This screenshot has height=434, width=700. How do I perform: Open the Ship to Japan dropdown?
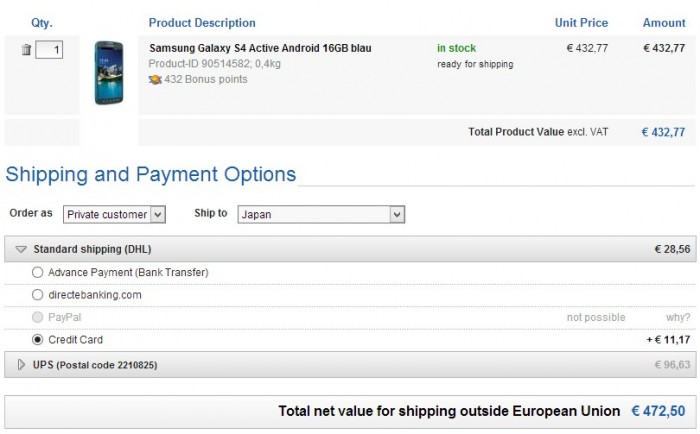[320, 214]
